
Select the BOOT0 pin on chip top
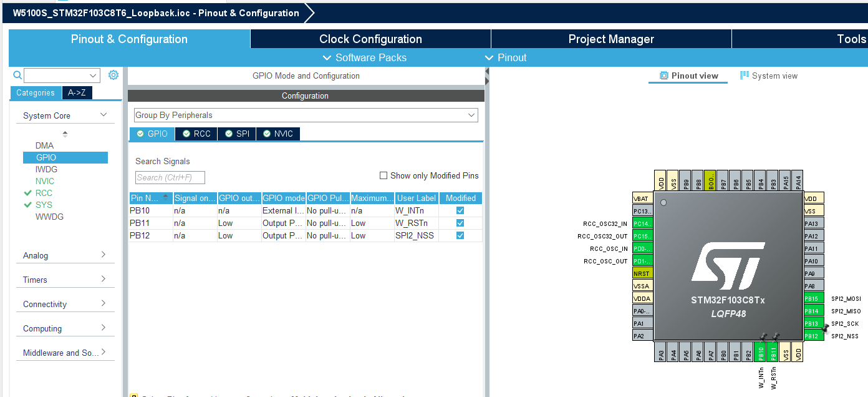pos(711,180)
